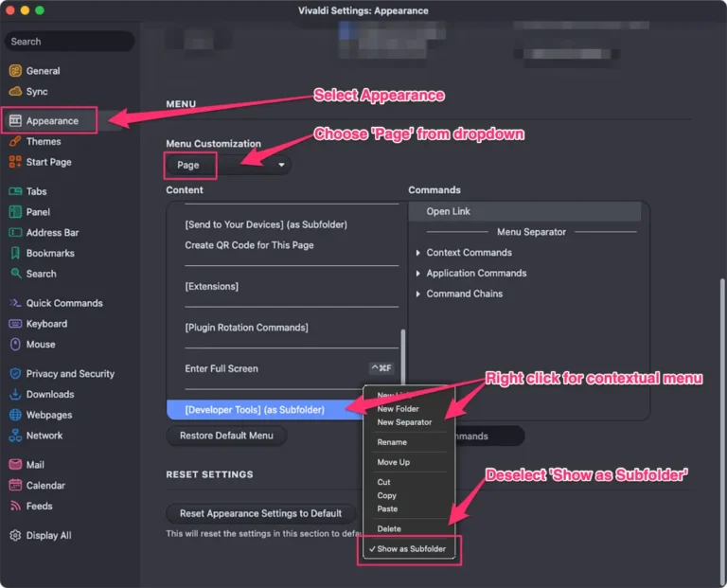Expand Application Commands tree
This screenshot has width=727, height=588.
[x=417, y=273]
